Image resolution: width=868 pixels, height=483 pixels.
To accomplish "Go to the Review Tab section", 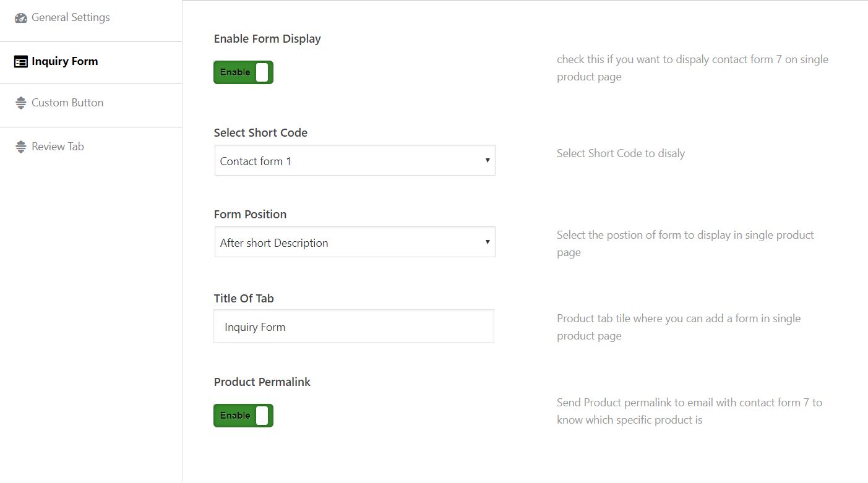I will 58,147.
